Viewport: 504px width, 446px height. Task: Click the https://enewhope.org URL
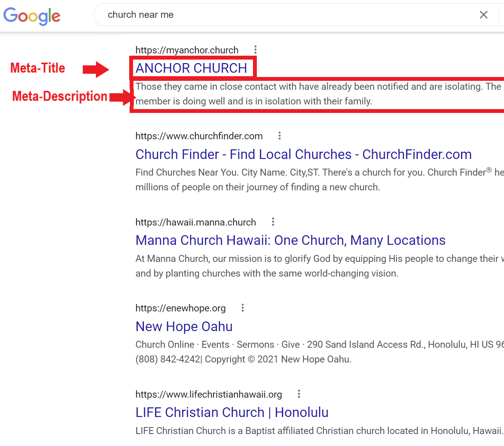pos(181,308)
